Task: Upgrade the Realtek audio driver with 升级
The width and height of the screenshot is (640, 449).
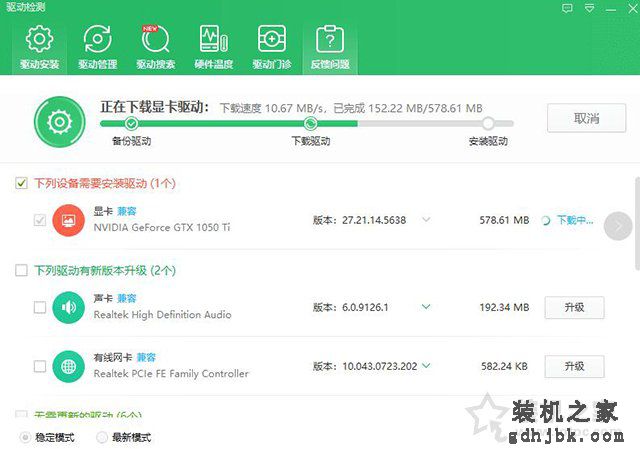Action: click(574, 307)
